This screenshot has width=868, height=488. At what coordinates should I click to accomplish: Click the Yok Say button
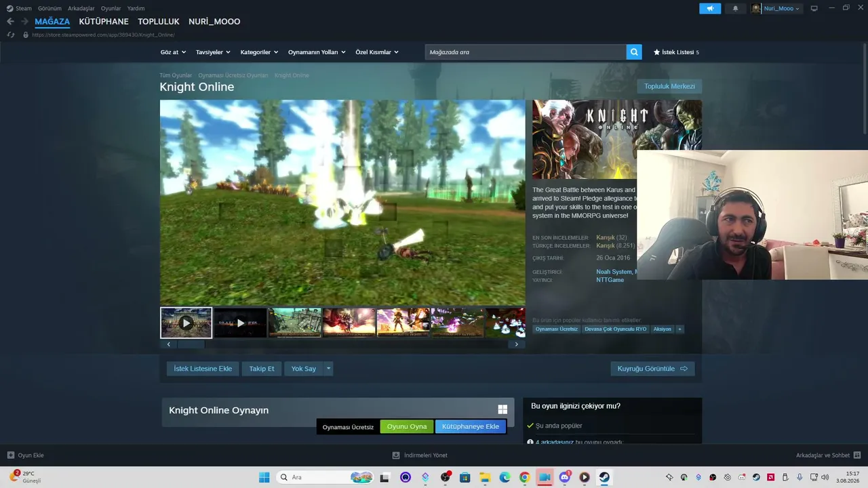click(304, 369)
